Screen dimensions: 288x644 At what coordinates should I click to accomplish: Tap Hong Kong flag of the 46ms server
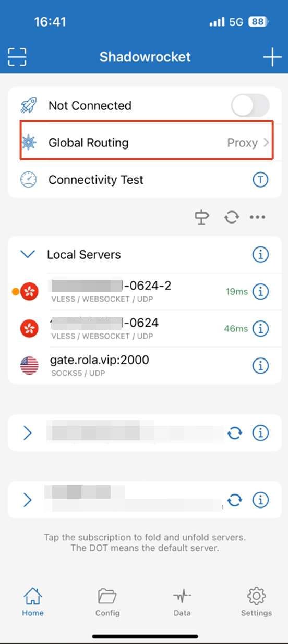29,329
